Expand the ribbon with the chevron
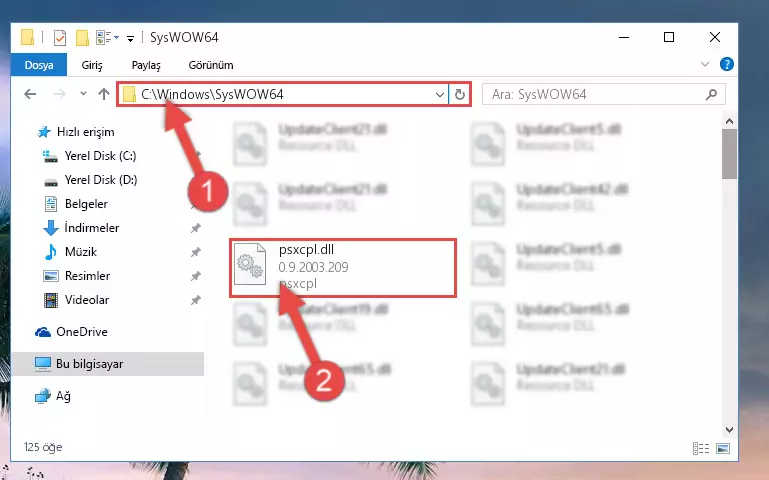This screenshot has width=769, height=480. coord(705,64)
